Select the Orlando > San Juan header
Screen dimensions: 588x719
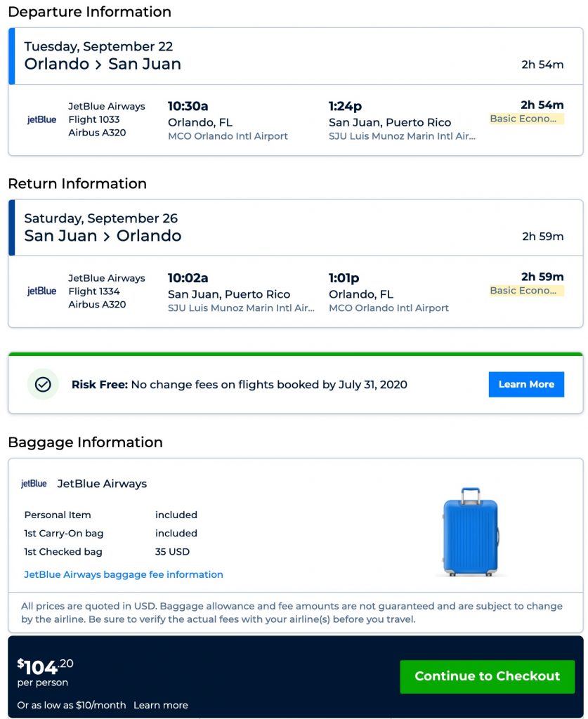(x=103, y=64)
